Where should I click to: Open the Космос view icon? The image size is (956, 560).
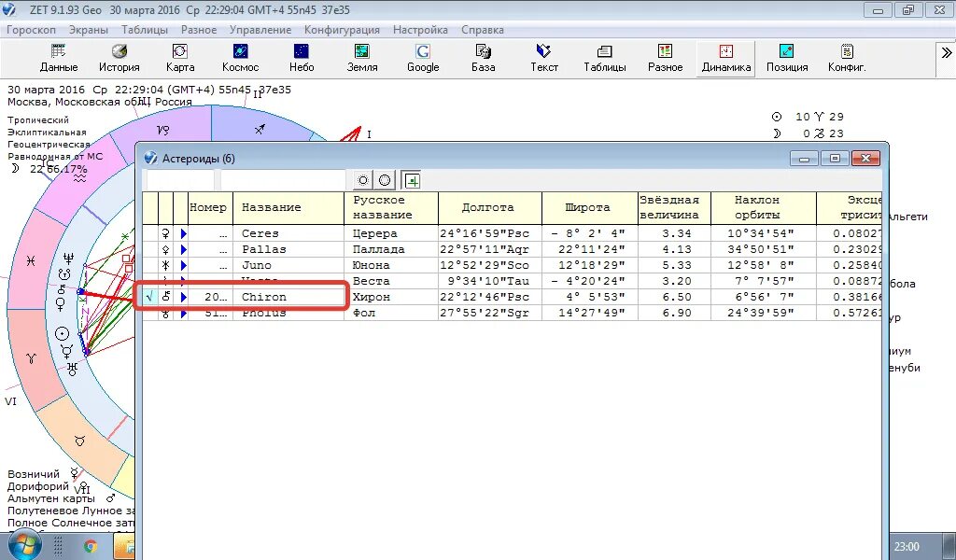point(240,59)
